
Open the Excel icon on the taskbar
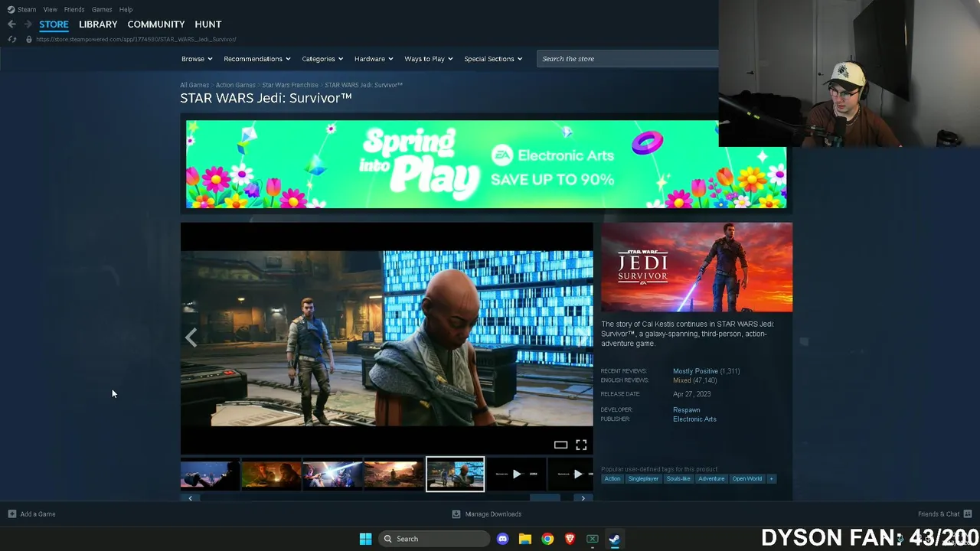click(x=592, y=539)
